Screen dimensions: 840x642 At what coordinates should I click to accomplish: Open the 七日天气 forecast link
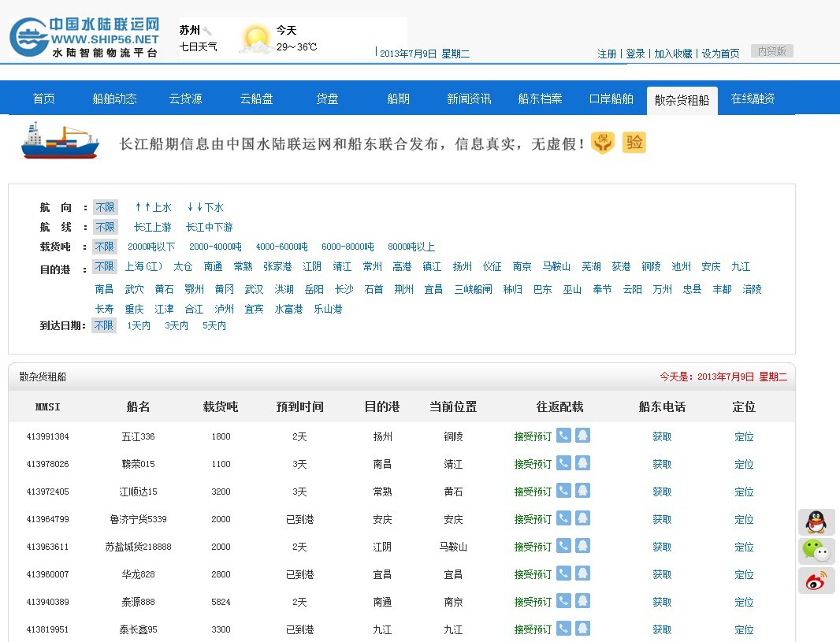point(199,46)
